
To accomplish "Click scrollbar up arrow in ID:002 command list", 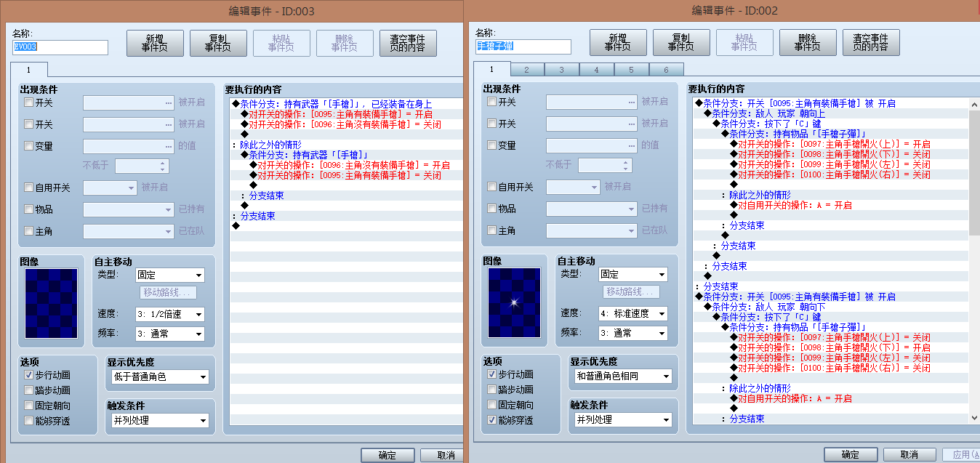I will click(x=974, y=105).
